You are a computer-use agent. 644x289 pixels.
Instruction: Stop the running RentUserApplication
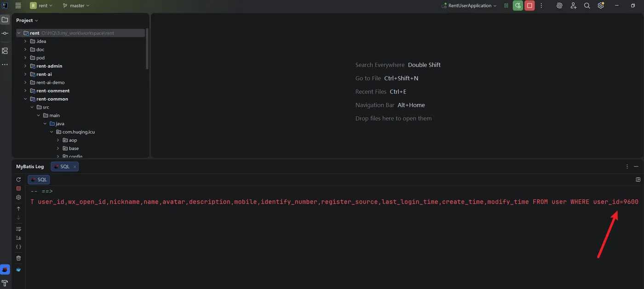pyautogui.click(x=529, y=6)
